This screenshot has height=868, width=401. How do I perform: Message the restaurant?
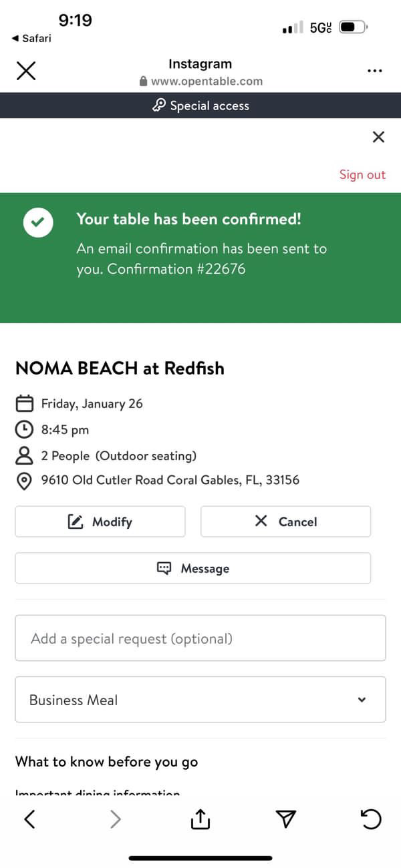(193, 568)
